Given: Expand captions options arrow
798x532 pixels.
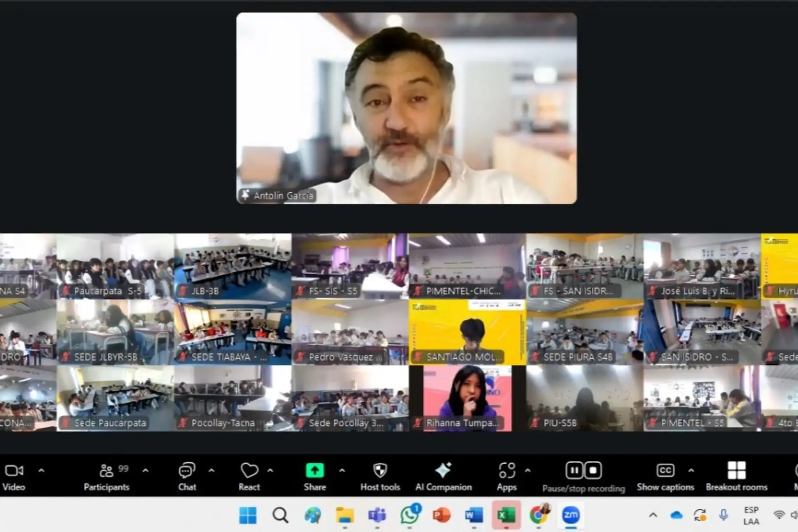Looking at the screenshot, I should (x=691, y=470).
